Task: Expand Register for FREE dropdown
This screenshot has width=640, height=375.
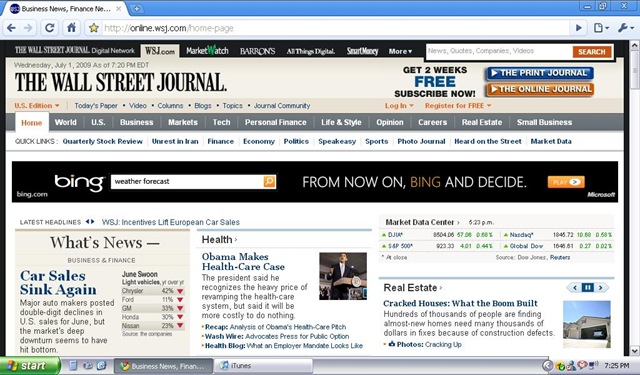Action: pos(458,106)
